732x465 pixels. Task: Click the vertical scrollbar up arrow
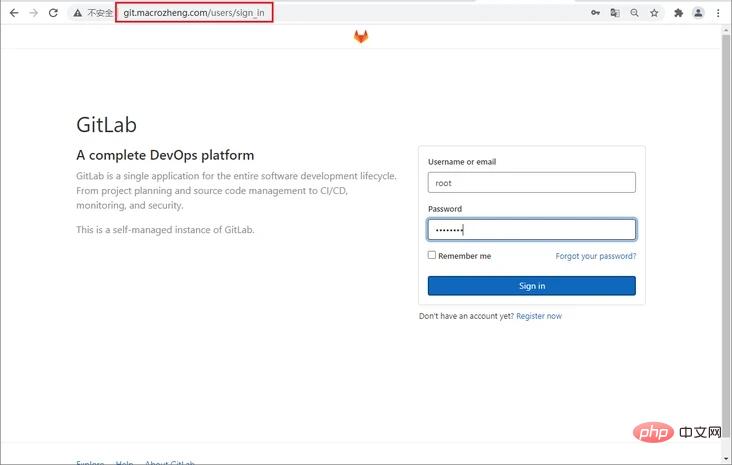726,31
